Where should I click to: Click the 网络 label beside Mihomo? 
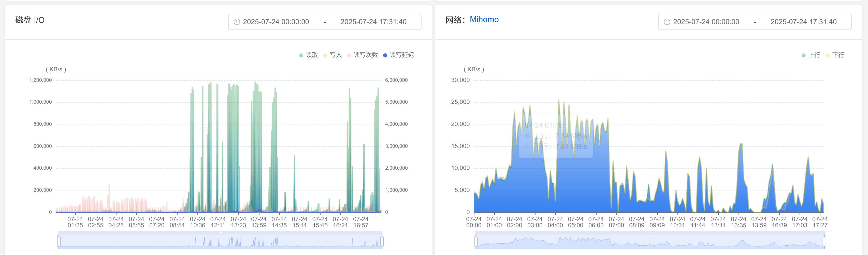click(x=455, y=20)
